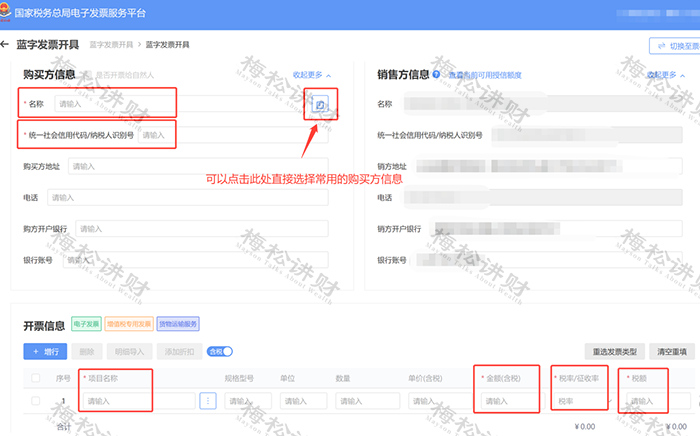Tick the 是否开票给自然人 checkbox
Screen dimensions: 700x436
tap(88, 75)
